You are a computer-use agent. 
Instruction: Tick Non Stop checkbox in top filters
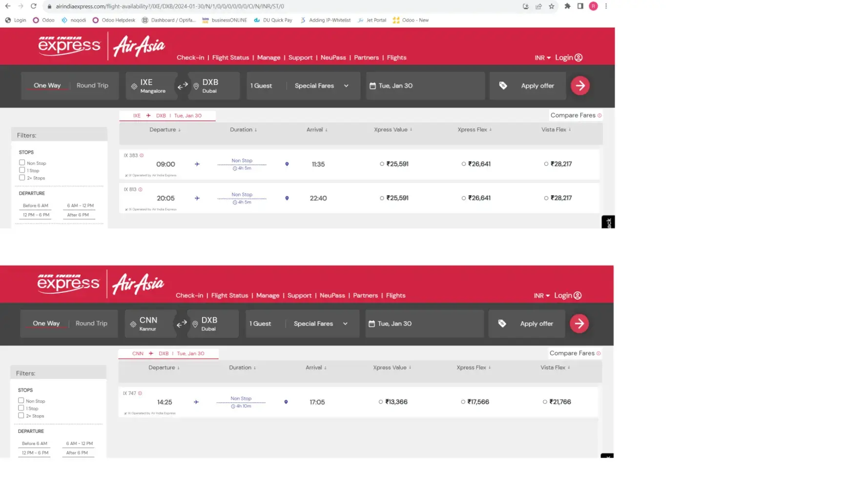22,163
